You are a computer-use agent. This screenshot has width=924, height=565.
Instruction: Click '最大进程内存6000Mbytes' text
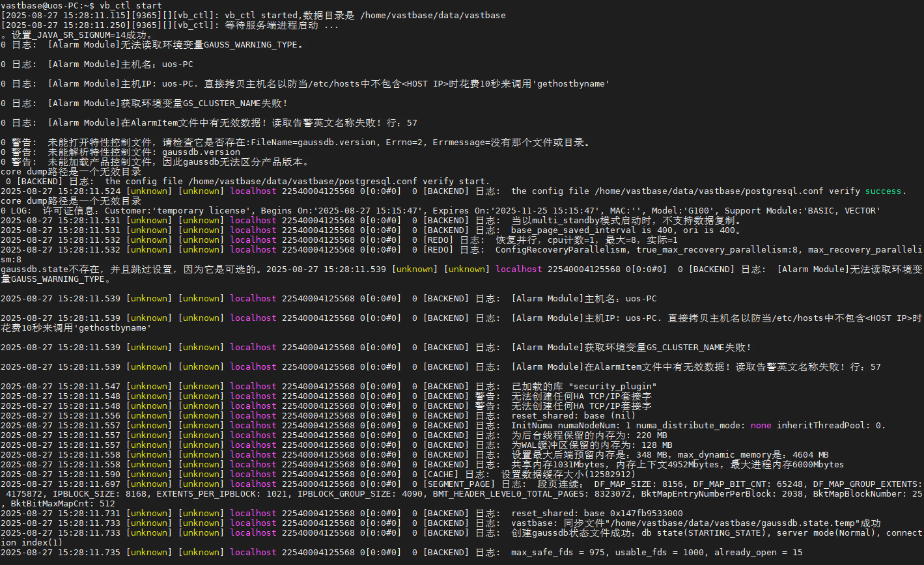click(x=787, y=464)
